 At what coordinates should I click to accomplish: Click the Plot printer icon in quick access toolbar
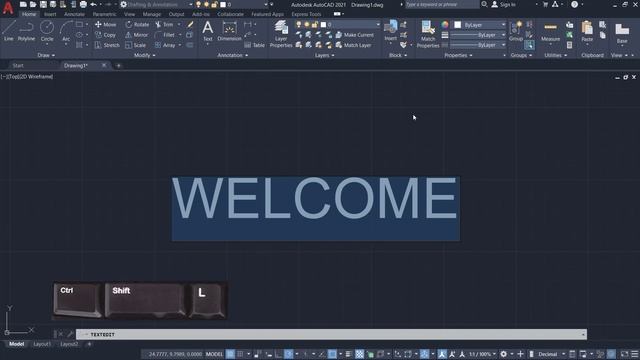coord(83,4)
